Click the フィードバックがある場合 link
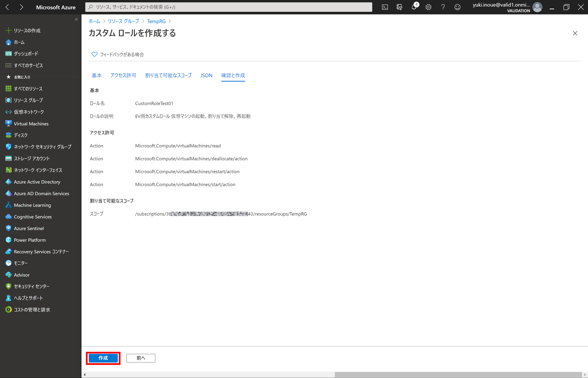Screen dimensions: 588x378 click(x=118, y=54)
